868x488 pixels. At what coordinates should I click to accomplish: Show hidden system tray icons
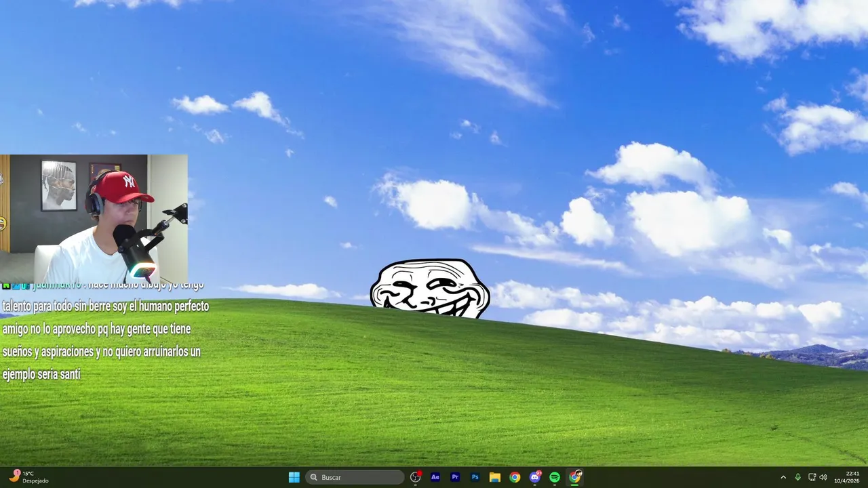coord(783,477)
